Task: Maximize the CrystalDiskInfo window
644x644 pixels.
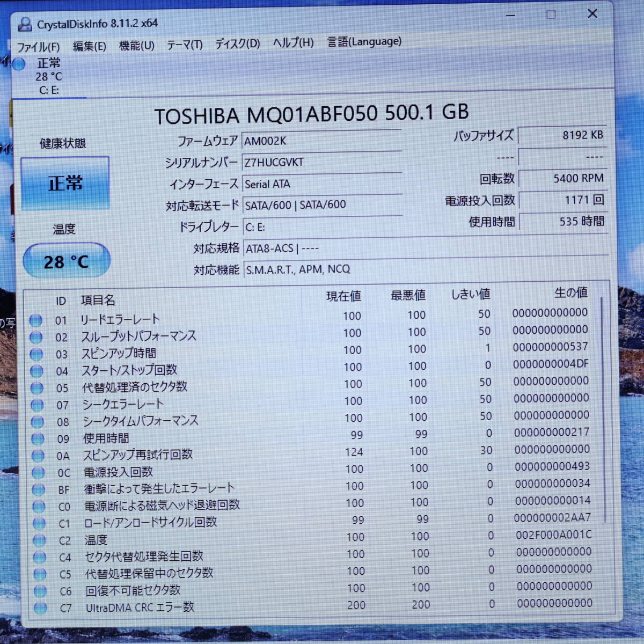Action: click(551, 14)
